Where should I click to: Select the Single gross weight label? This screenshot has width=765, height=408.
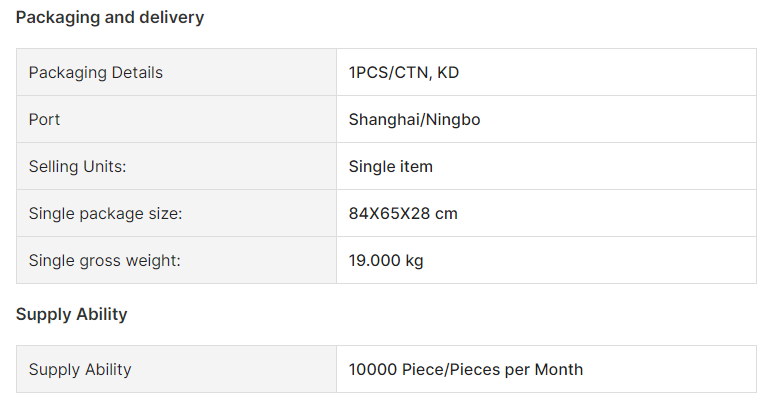104,261
